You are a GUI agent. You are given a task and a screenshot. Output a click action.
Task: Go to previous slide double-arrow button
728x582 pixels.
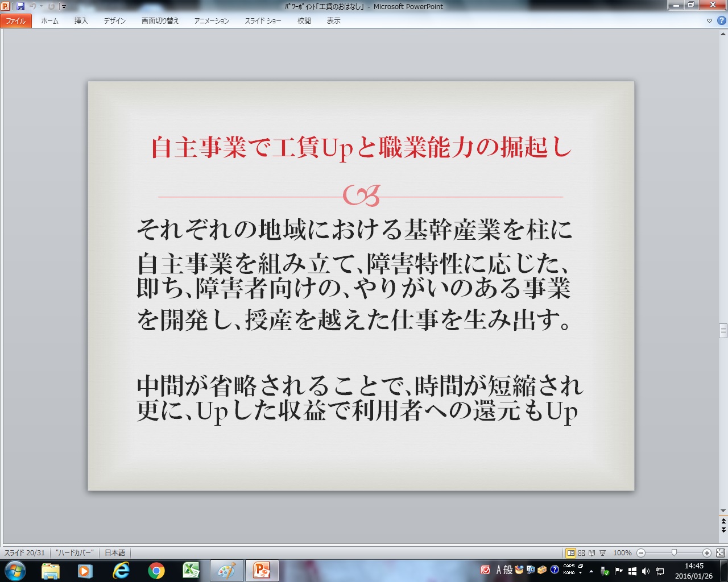pyautogui.click(x=723, y=521)
